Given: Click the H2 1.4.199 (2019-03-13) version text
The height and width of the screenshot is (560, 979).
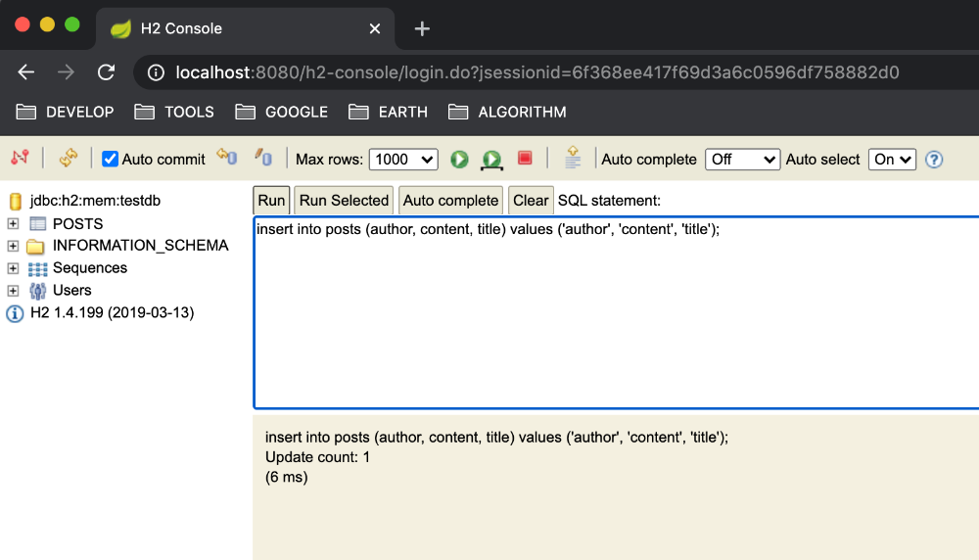Looking at the screenshot, I should pos(113,312).
